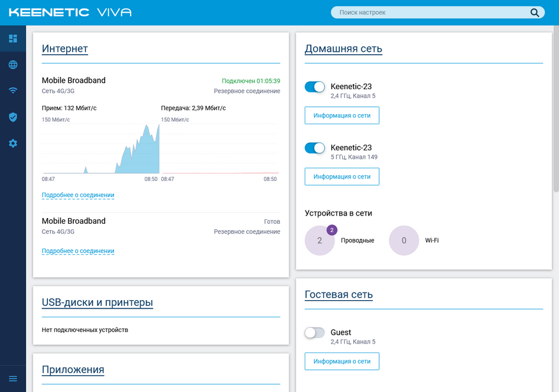Image resolution: width=559 pixels, height=392 pixels.
Task: Open Подробнее о соединении for ready Mobile Broadband
Action: [78, 251]
